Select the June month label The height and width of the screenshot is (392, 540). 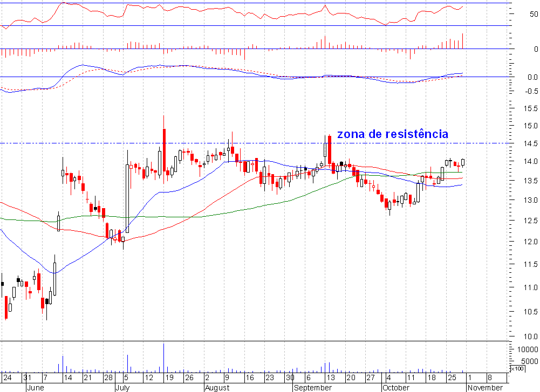click(36, 388)
